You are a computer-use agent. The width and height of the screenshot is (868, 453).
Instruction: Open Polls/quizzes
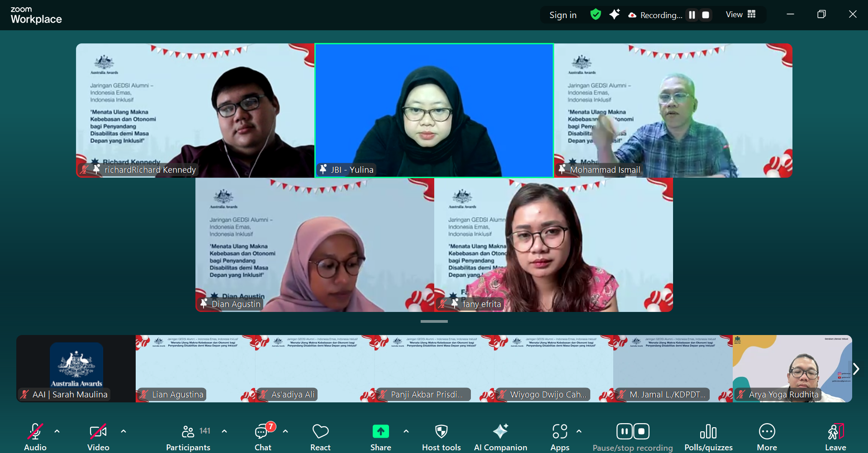click(x=708, y=437)
